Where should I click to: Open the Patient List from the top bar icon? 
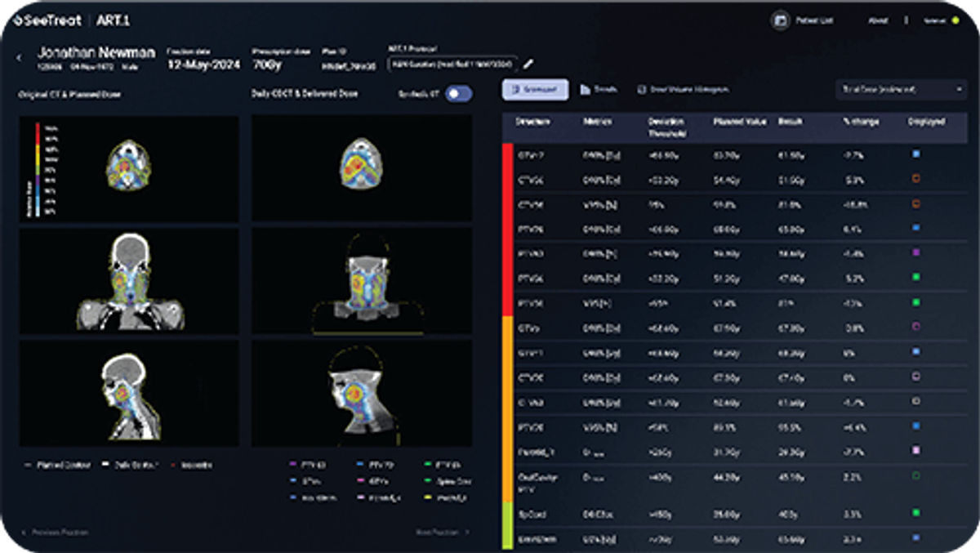tap(781, 19)
